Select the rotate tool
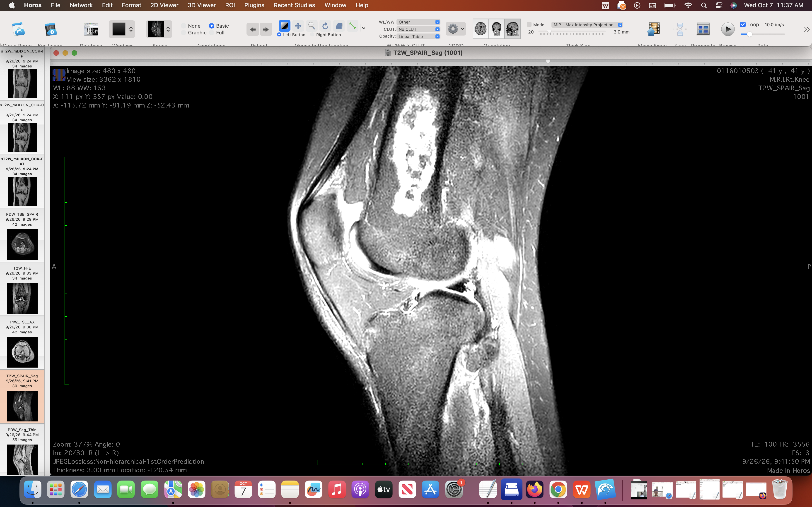The width and height of the screenshot is (812, 507). (325, 26)
